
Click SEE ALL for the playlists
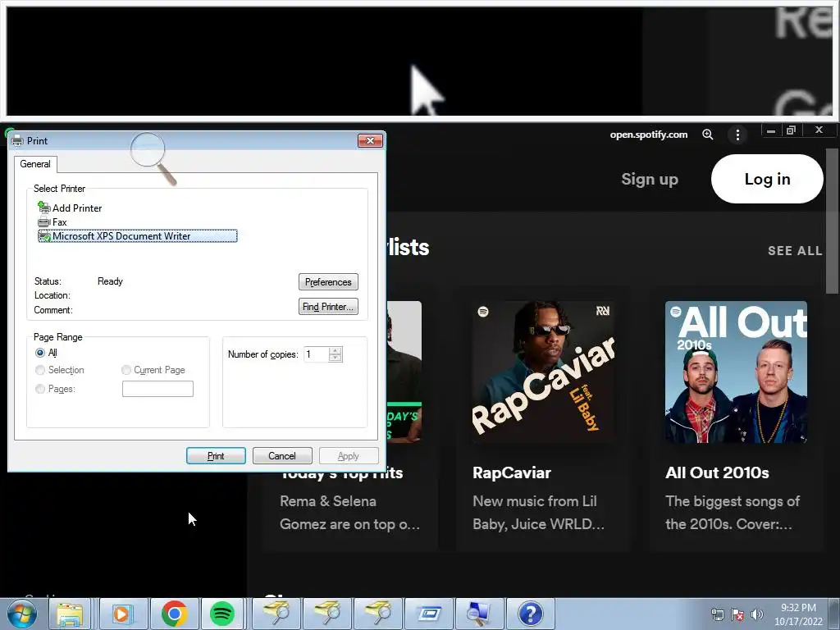coord(795,251)
